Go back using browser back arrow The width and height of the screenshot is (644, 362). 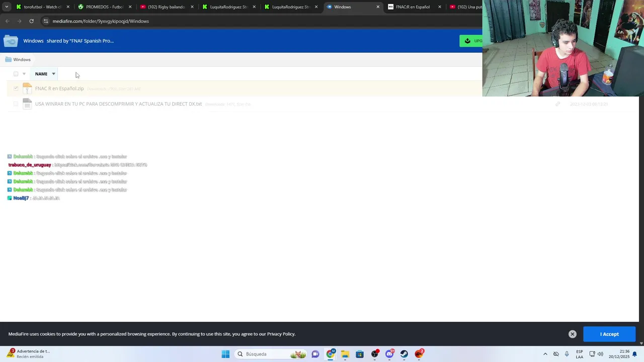click(x=7, y=21)
